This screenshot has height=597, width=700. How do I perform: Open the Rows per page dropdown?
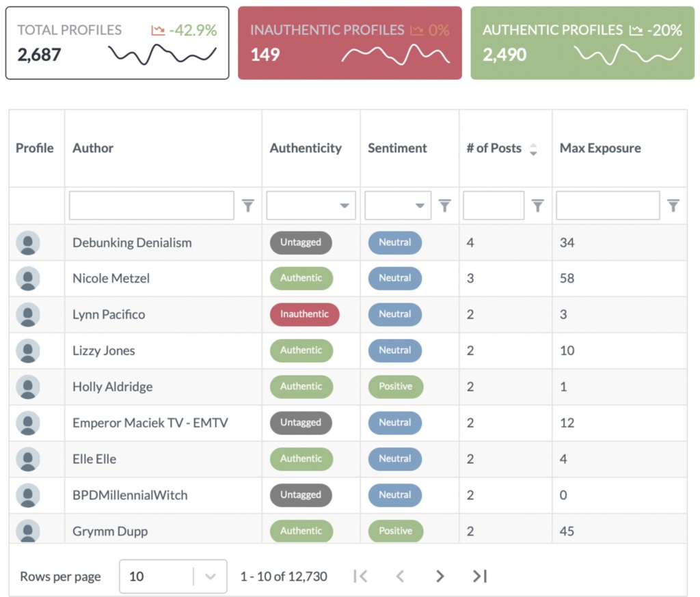click(x=173, y=576)
